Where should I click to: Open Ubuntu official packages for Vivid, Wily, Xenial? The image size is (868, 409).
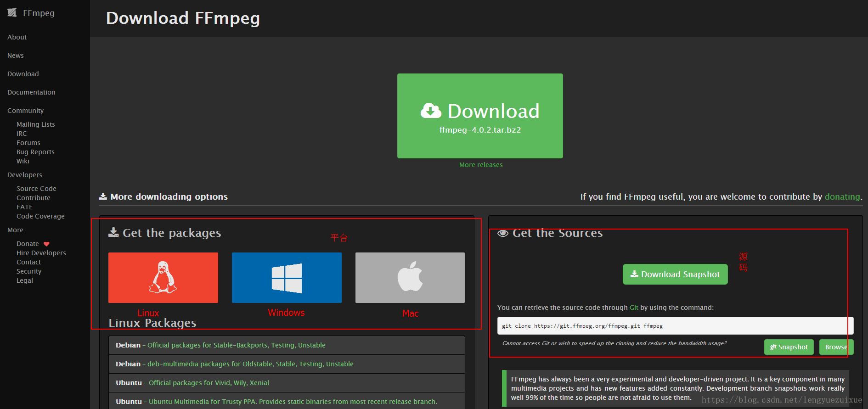pos(209,383)
